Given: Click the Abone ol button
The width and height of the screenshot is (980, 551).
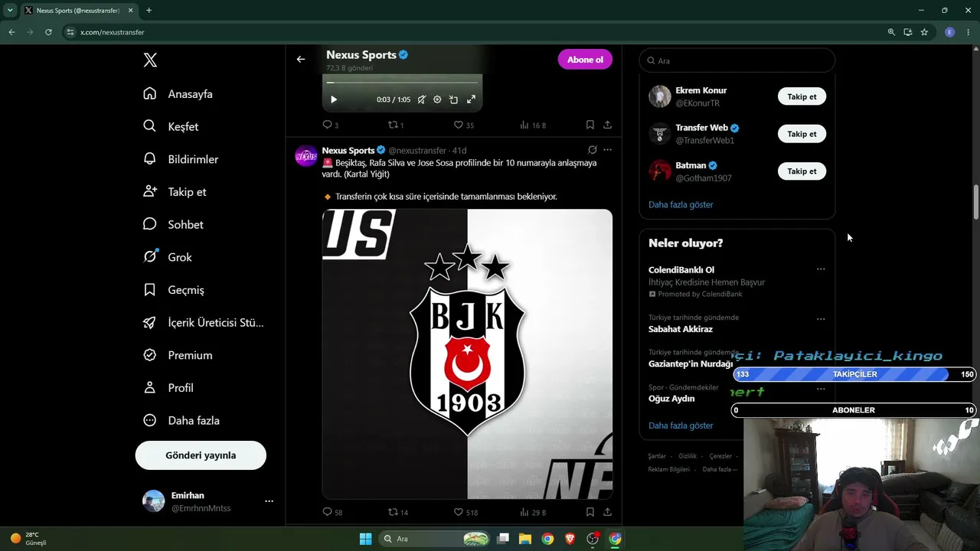Looking at the screenshot, I should click(585, 60).
